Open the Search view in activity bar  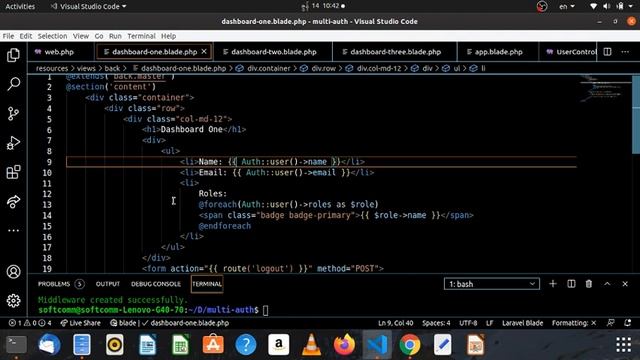[x=13, y=84]
